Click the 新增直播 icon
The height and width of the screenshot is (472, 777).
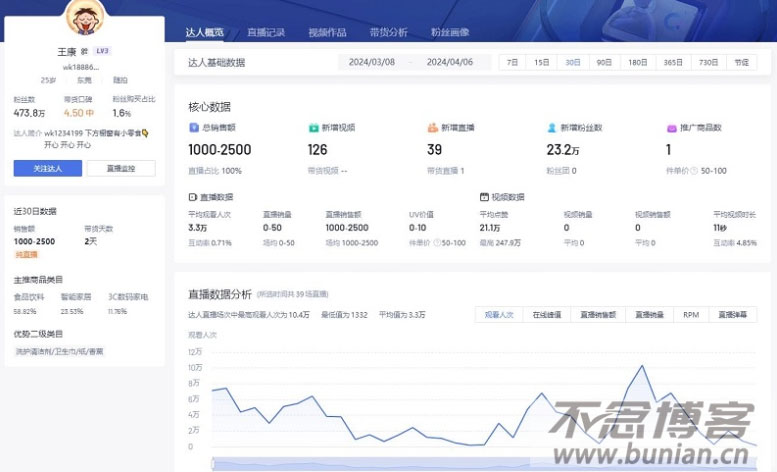point(433,128)
